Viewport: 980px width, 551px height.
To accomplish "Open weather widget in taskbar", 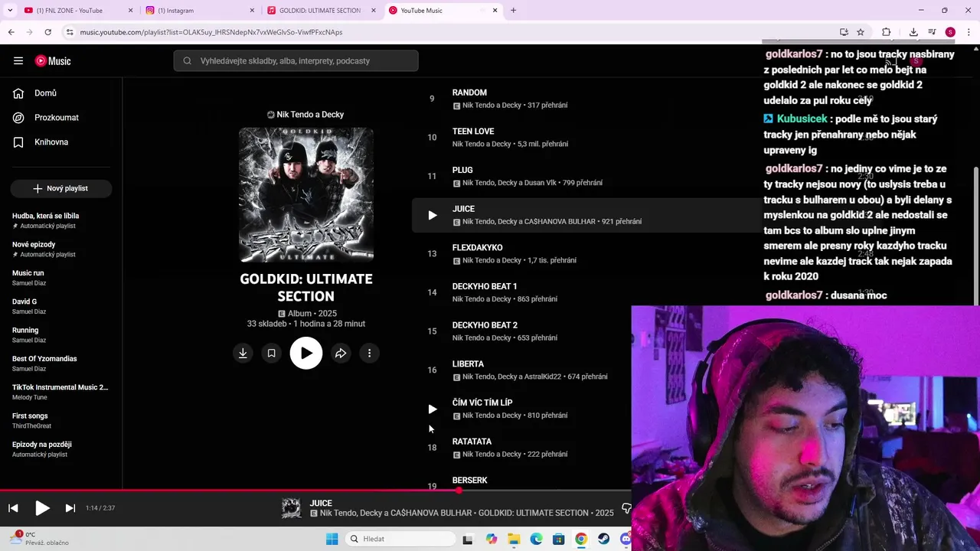I will point(38,538).
